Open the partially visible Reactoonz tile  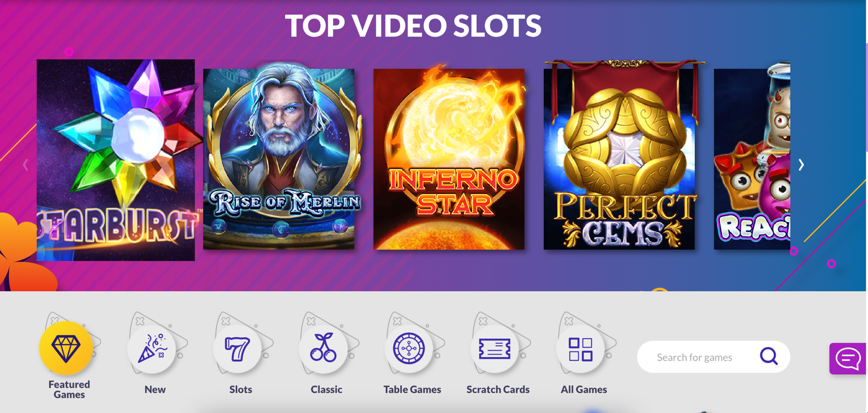752,156
